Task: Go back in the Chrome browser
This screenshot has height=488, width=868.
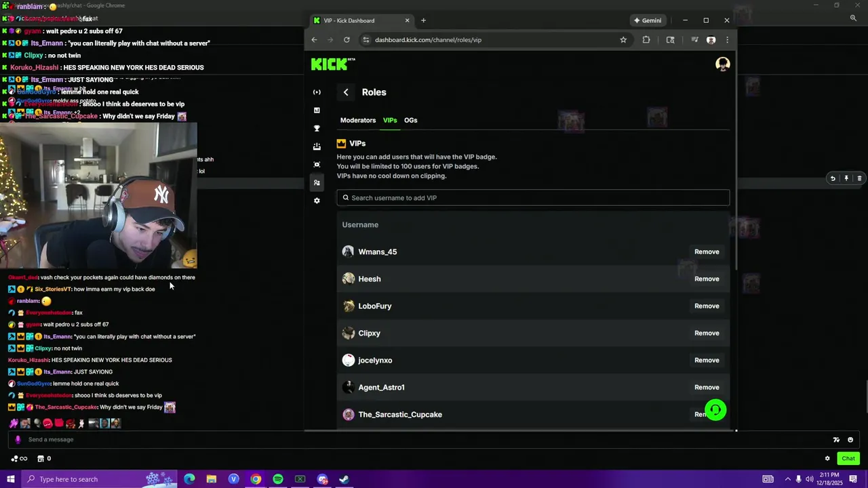Action: (x=314, y=40)
